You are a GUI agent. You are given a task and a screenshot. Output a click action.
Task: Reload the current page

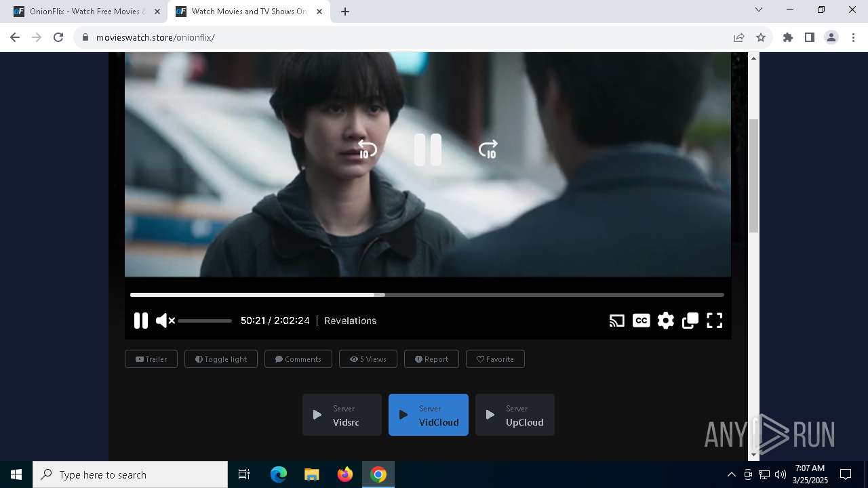[x=58, y=37]
